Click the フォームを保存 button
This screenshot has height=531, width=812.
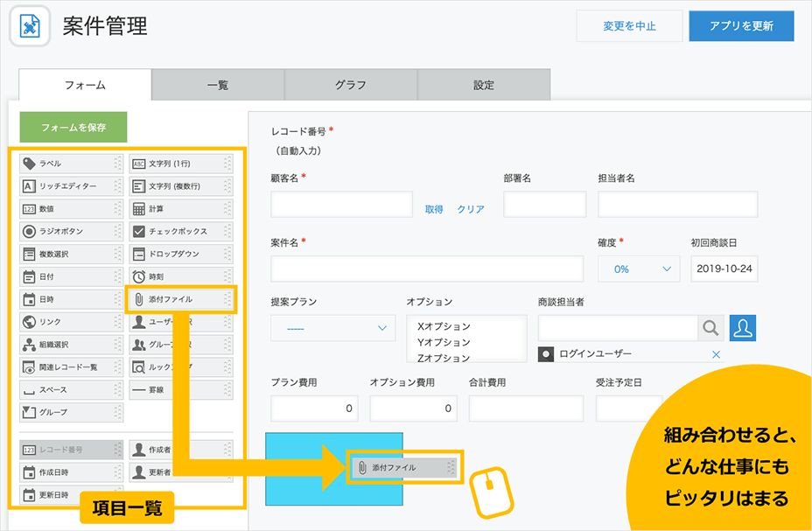point(73,127)
